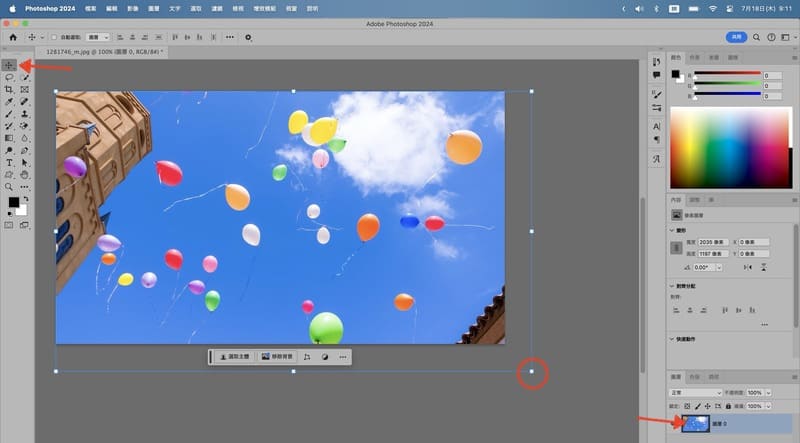Click the Share button in top-right
Image resolution: width=800 pixels, height=443 pixels.
pos(736,37)
